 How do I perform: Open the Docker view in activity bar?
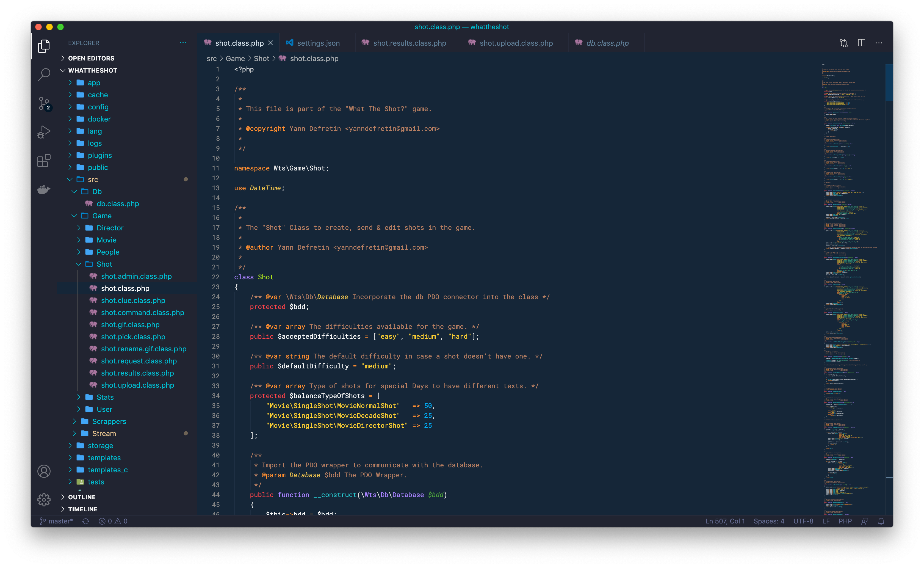tap(44, 189)
